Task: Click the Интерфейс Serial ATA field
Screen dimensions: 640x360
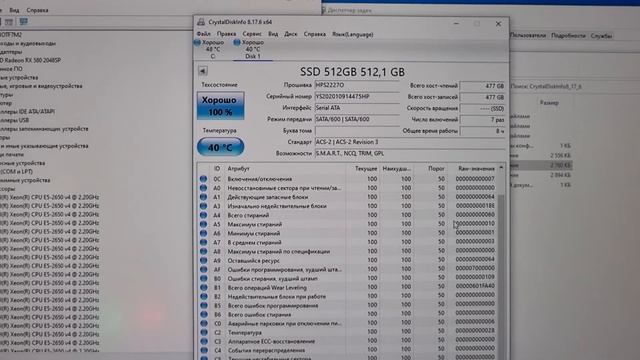Action: click(357, 108)
